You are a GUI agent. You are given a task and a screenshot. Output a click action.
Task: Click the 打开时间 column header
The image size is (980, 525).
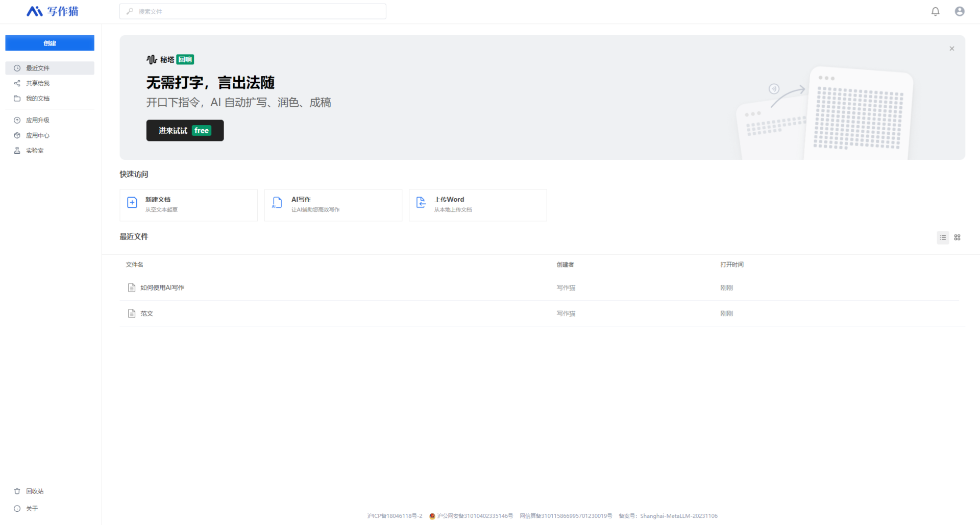point(732,265)
